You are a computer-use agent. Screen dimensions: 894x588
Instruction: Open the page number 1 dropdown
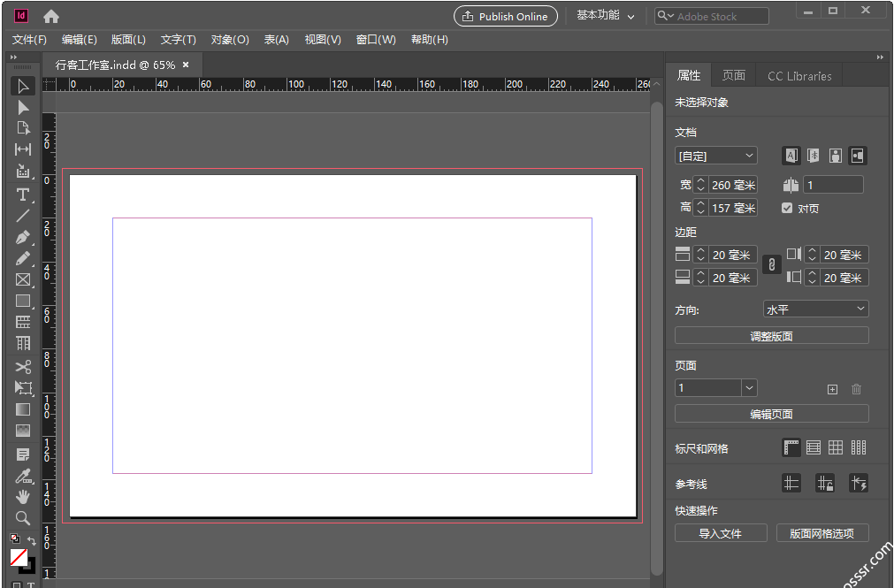pos(750,388)
